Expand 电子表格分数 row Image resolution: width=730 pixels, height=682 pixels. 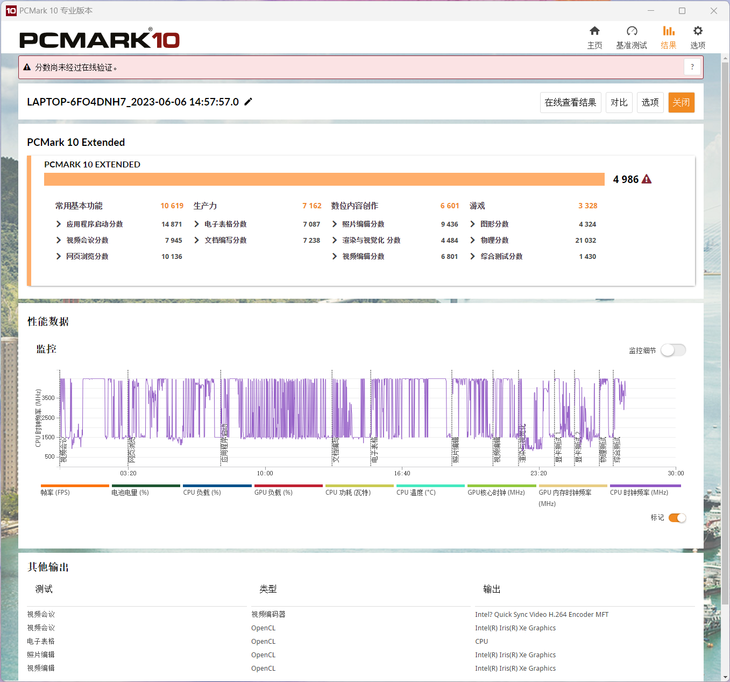pos(196,224)
